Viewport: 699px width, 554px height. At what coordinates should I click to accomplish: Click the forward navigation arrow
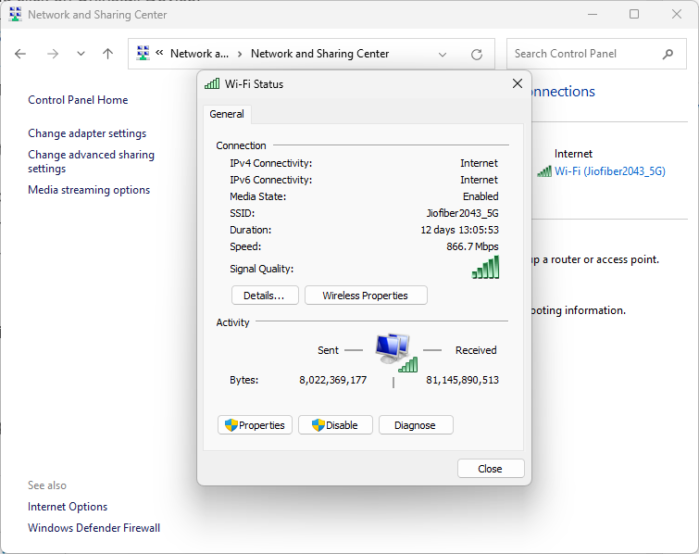pos(52,54)
